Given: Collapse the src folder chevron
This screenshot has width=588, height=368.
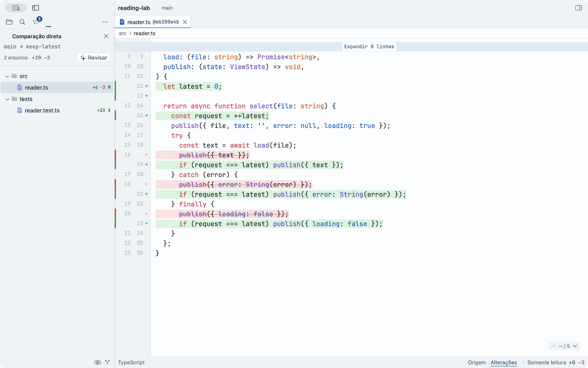Looking at the screenshot, I should point(7,76).
